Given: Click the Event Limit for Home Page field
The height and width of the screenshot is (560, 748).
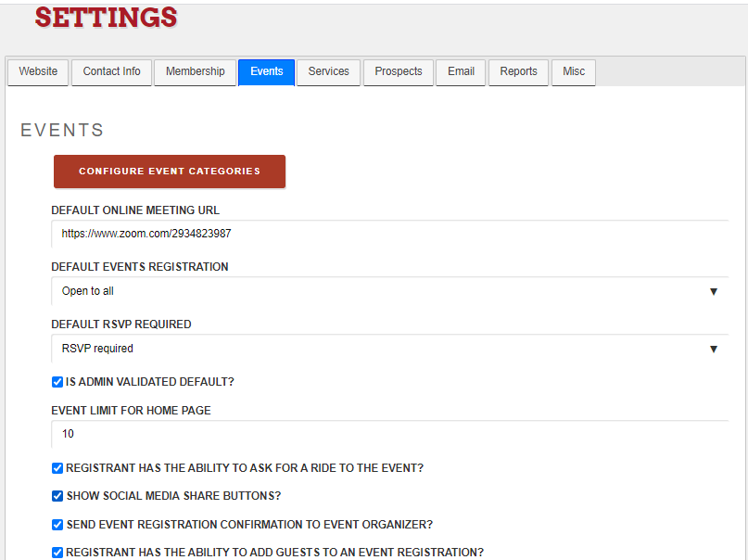Looking at the screenshot, I should point(389,434).
